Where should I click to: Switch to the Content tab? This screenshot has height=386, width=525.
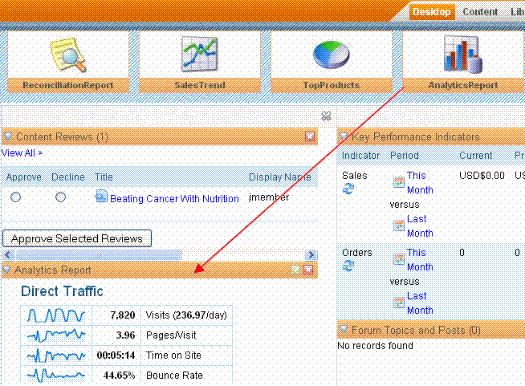480,12
